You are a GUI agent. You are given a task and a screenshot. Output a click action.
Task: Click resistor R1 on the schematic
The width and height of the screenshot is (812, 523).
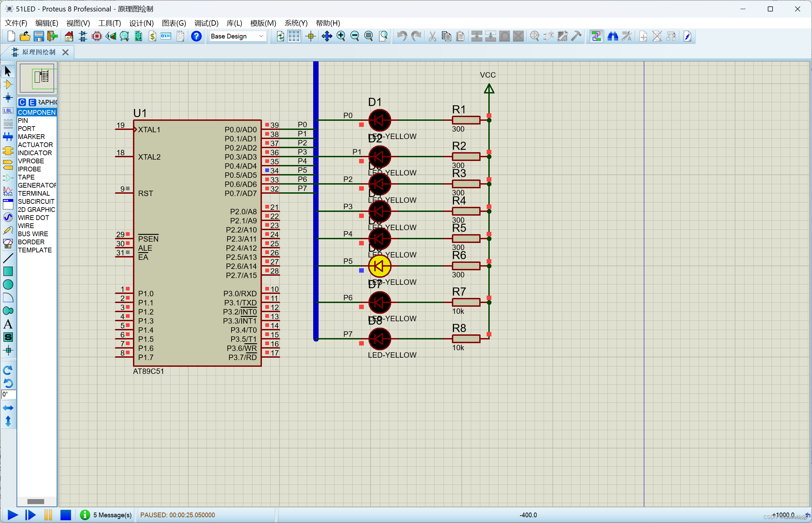466,120
